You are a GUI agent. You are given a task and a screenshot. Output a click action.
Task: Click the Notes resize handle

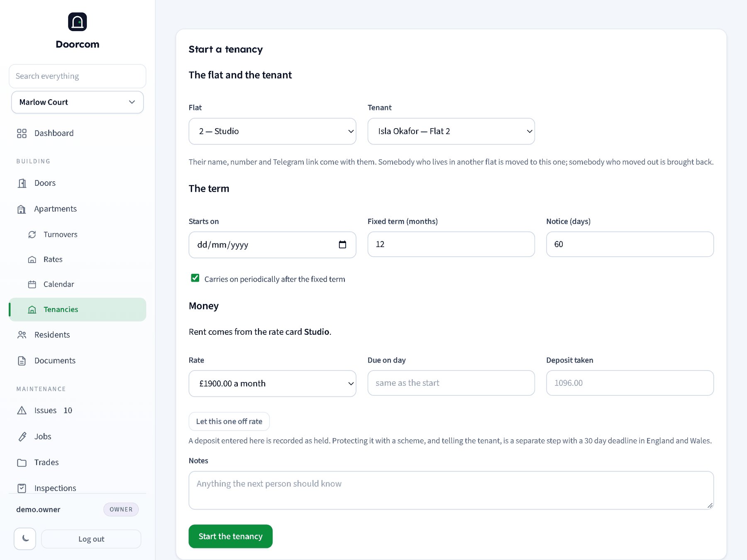pyautogui.click(x=710, y=505)
